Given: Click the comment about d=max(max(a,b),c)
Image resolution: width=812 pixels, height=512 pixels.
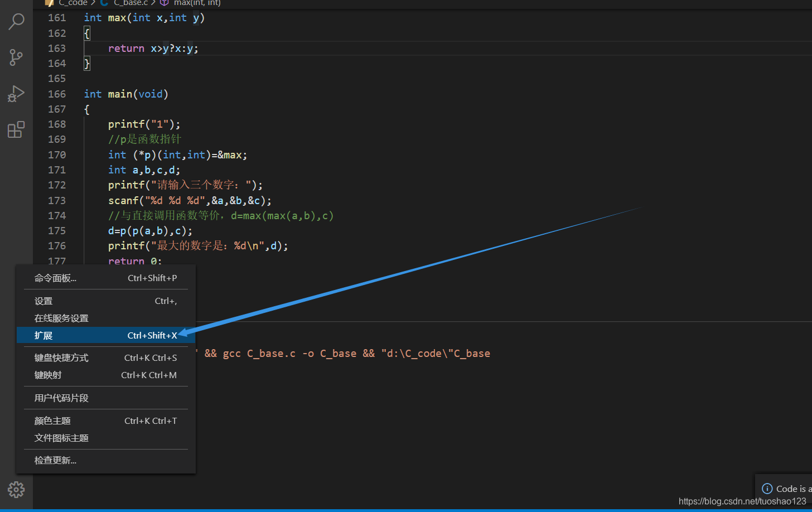Looking at the screenshot, I should click(x=221, y=215).
